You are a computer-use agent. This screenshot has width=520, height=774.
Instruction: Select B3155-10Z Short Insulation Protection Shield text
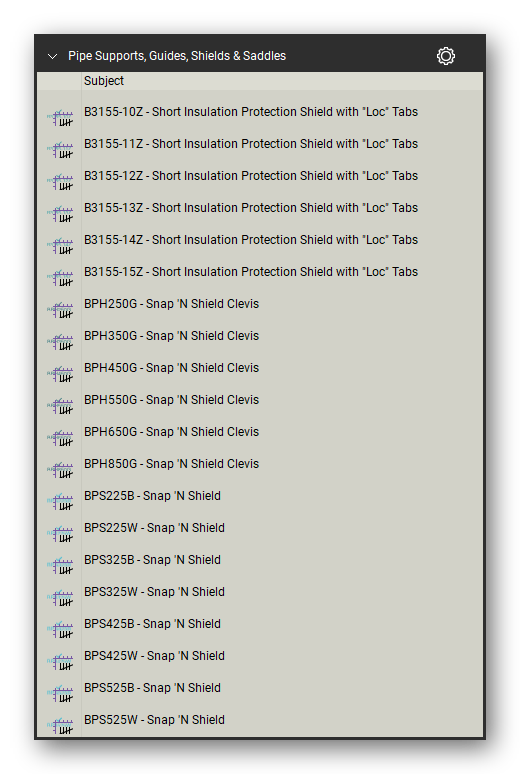click(251, 112)
